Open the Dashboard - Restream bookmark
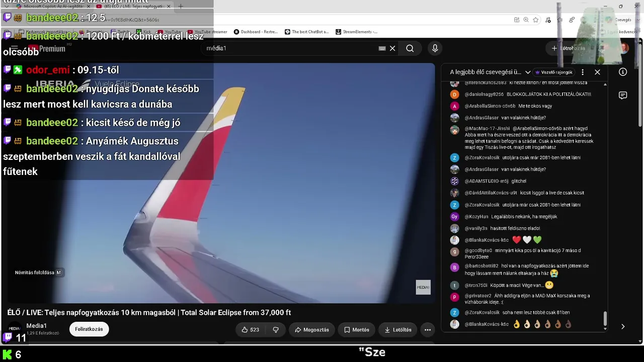 click(x=256, y=32)
